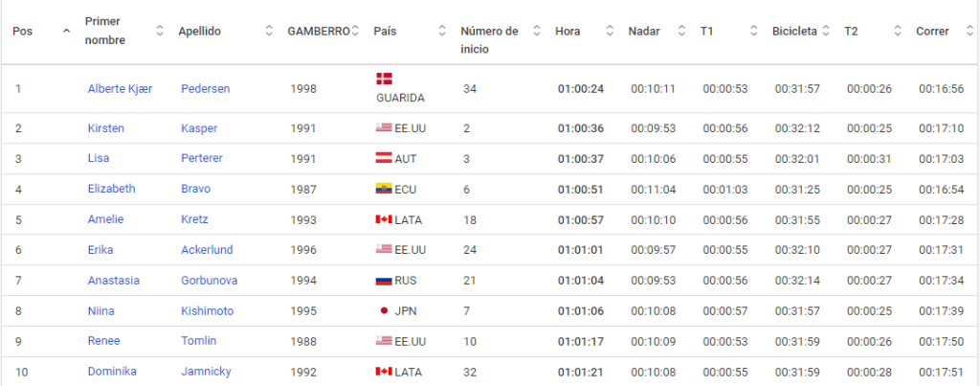980x386 pixels.
Task: Click sort arrows for Número de inicio
Action: tap(536, 31)
